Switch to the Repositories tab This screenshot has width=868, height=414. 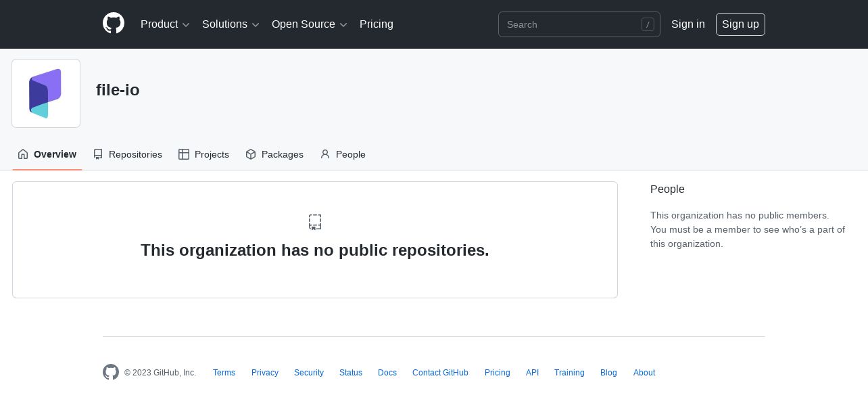128,154
